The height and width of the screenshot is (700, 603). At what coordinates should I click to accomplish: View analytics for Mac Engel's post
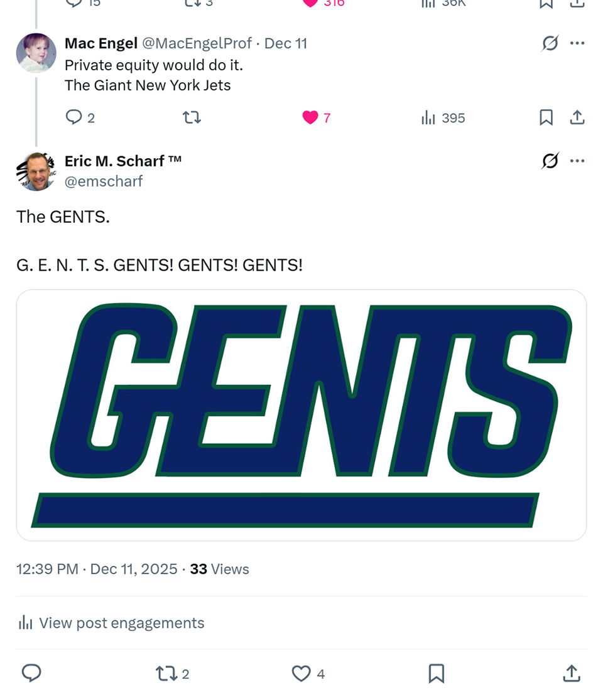tap(429, 117)
